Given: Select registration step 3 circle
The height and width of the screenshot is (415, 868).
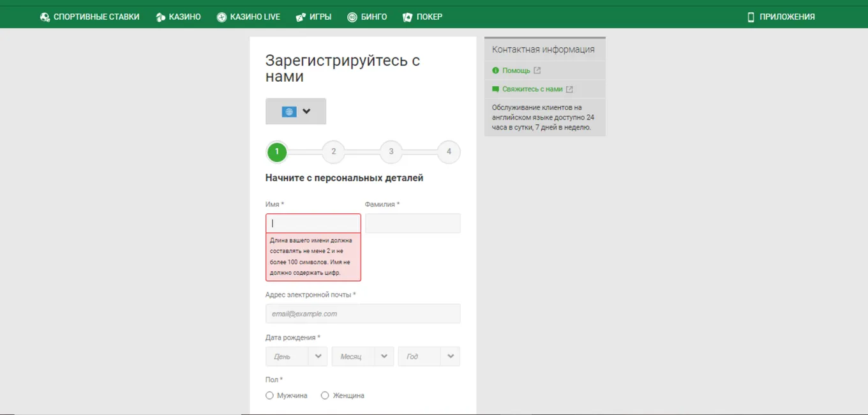Looking at the screenshot, I should (391, 152).
